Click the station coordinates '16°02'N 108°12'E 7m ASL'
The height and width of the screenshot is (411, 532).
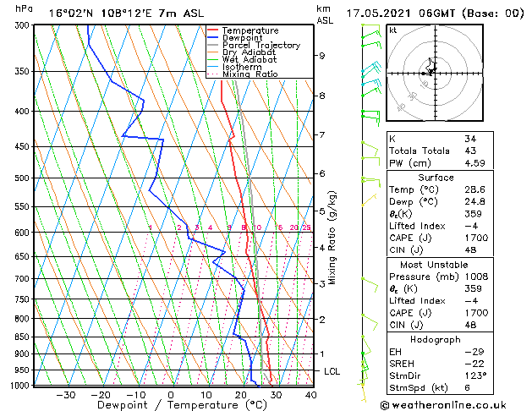(126, 14)
